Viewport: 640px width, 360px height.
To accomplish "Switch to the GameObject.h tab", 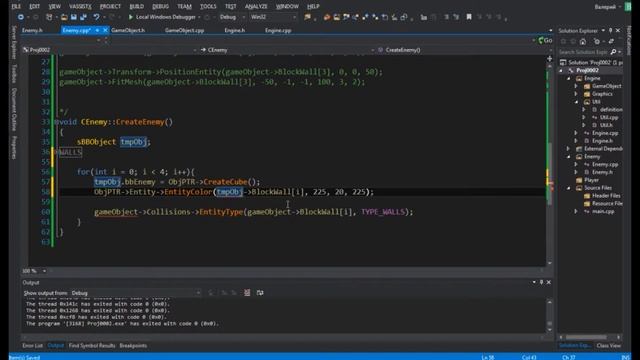I will click(128, 30).
